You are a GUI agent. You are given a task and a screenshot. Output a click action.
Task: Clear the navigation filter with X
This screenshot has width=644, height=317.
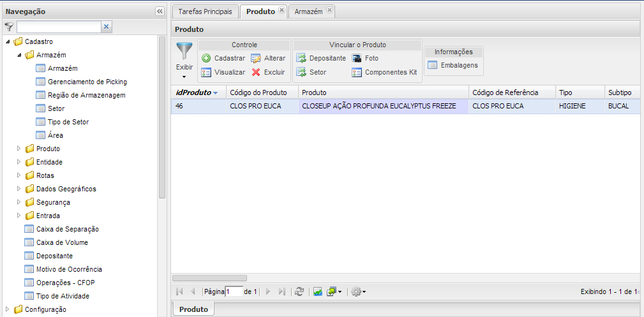pyautogui.click(x=106, y=27)
